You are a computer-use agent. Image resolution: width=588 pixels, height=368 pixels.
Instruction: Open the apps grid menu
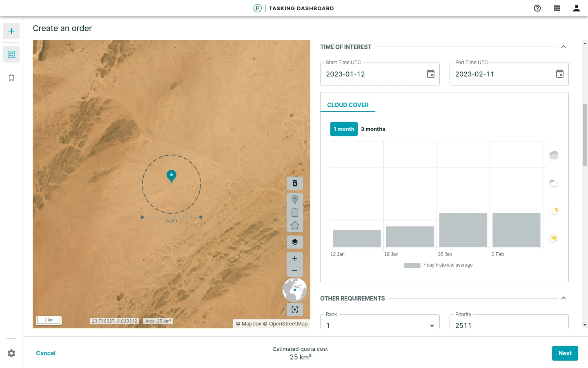pos(557,8)
